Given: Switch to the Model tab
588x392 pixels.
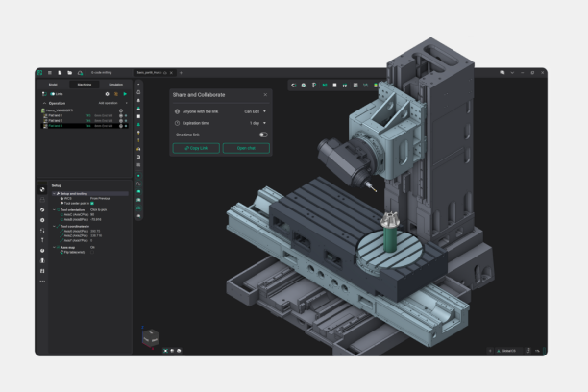Looking at the screenshot, I should (54, 85).
